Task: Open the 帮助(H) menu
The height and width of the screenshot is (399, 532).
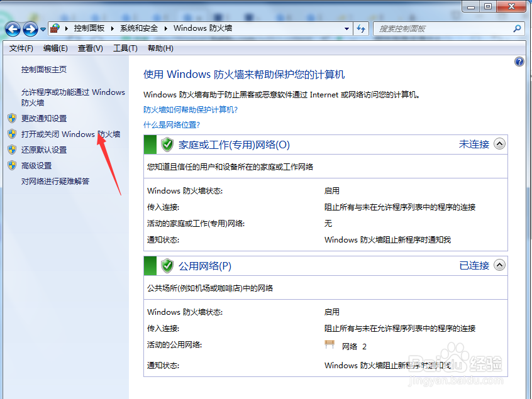Action: tap(160, 48)
